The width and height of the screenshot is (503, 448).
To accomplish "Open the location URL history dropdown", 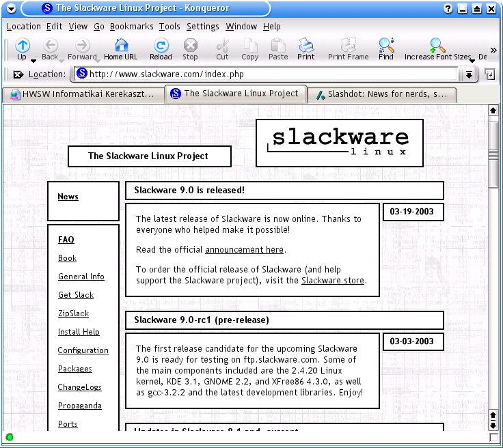I will (x=469, y=75).
